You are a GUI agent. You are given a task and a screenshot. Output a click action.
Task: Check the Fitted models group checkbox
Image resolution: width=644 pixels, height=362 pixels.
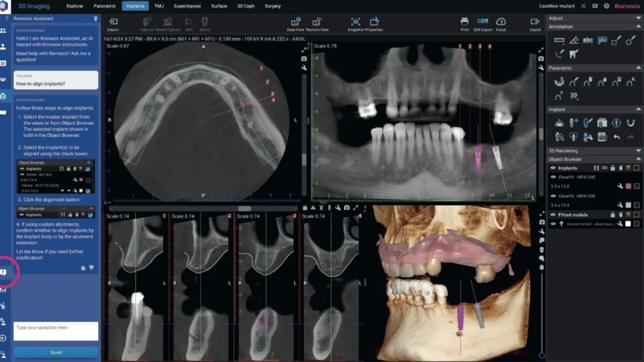[637, 215]
